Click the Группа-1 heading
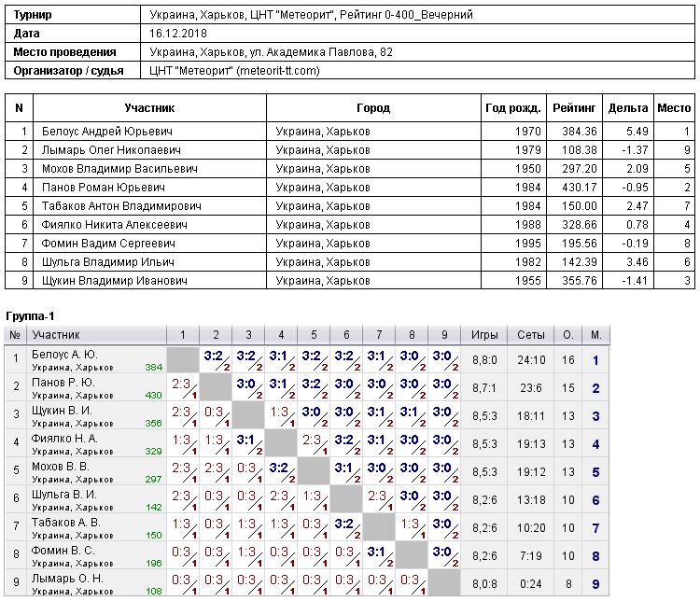700x601 pixels. (30, 316)
